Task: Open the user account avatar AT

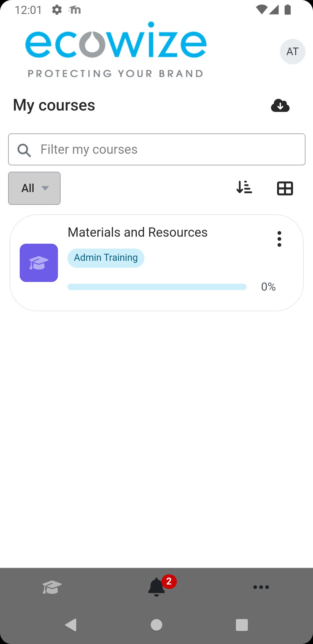Action: (x=292, y=51)
